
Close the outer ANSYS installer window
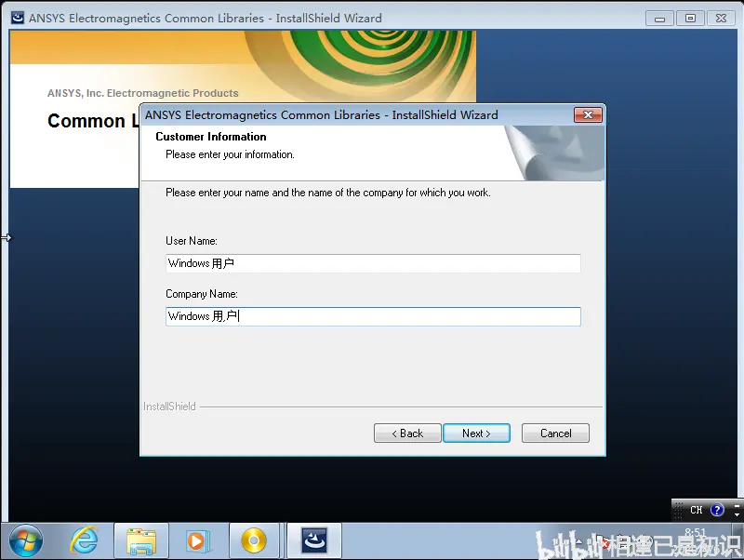point(722,19)
